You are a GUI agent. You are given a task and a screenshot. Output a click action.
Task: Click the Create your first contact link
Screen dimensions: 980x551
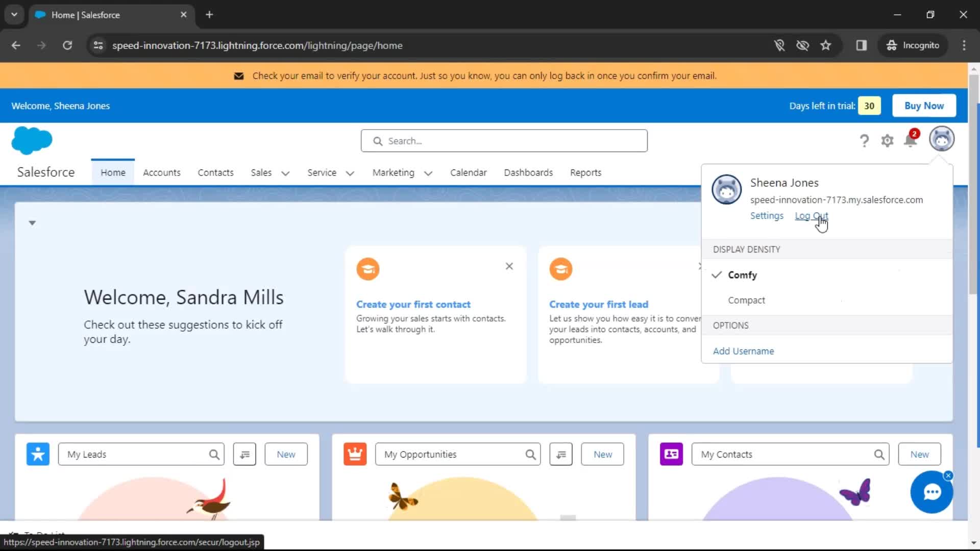(413, 304)
